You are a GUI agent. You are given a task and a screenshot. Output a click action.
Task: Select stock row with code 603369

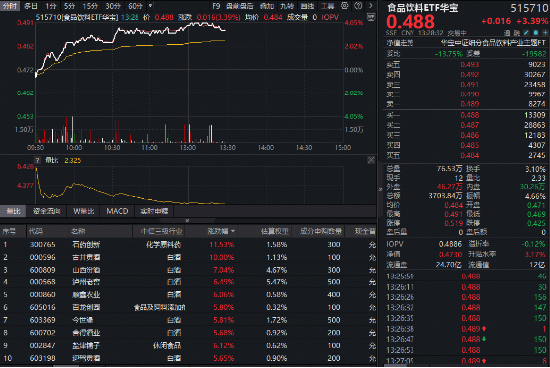(x=188, y=320)
